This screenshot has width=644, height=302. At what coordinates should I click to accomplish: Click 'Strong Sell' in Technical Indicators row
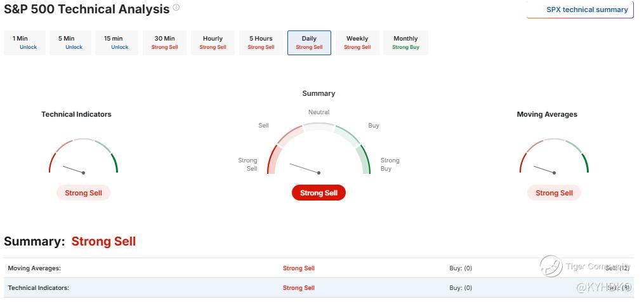(x=299, y=287)
